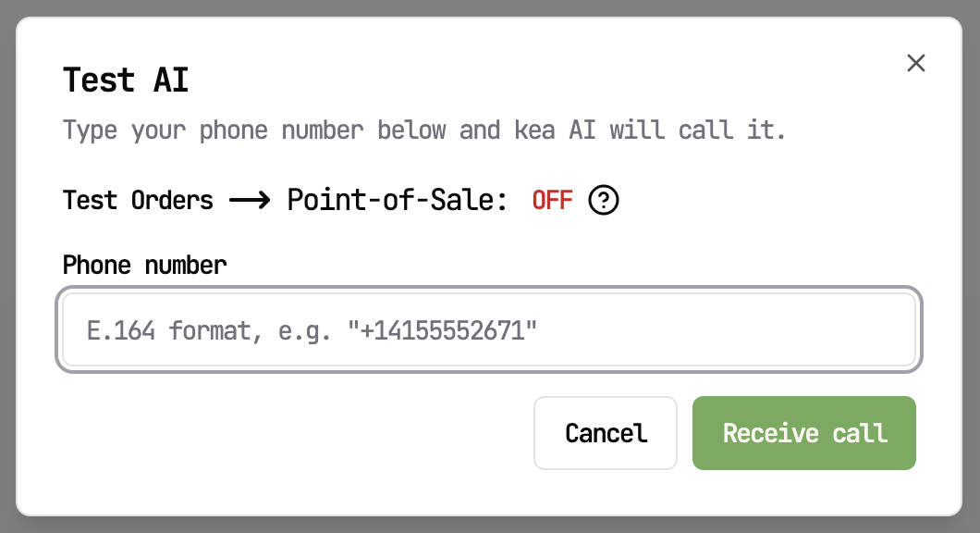This screenshot has width=980, height=533.
Task: Cancel the Test AI dialog
Action: pos(606,433)
